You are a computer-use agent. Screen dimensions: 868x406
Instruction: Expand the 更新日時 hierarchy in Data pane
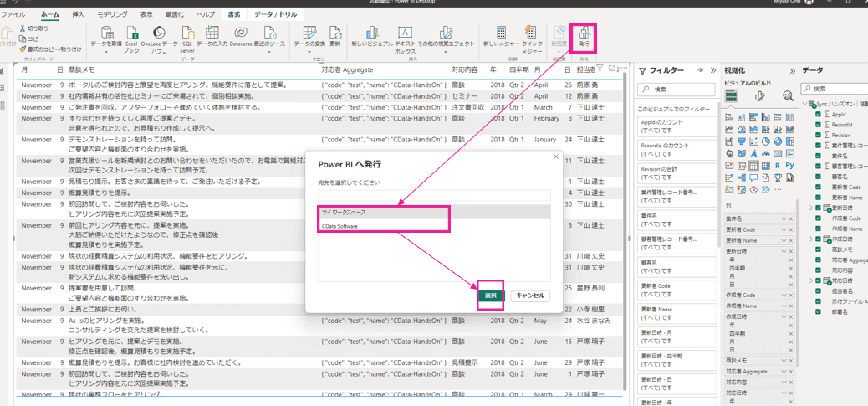(811, 208)
